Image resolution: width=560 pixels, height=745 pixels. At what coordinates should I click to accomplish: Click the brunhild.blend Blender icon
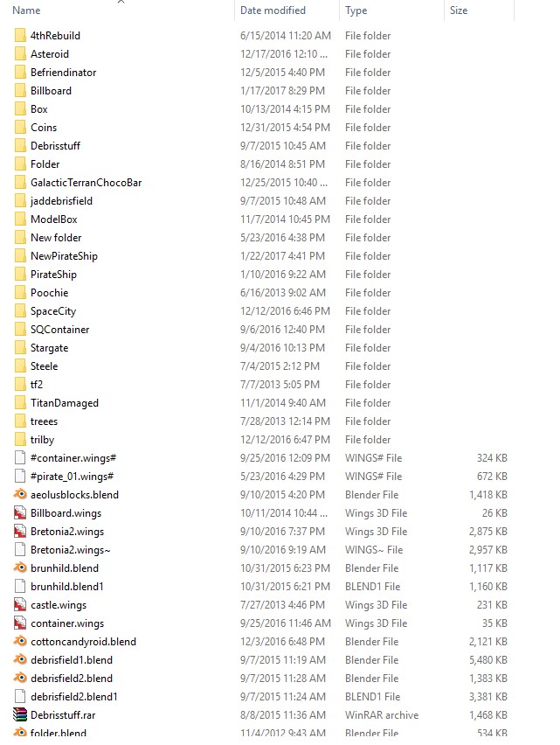pyautogui.click(x=20, y=568)
